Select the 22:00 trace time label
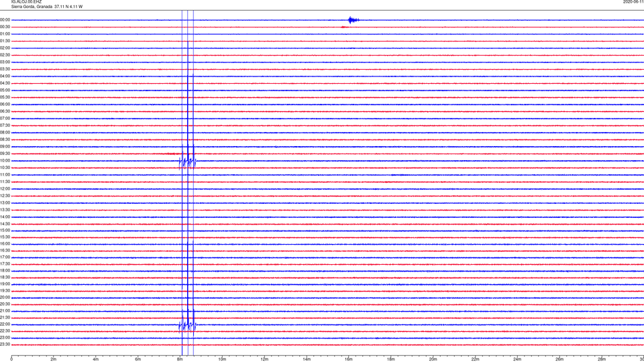This screenshot has width=644, height=362. coord(5,324)
